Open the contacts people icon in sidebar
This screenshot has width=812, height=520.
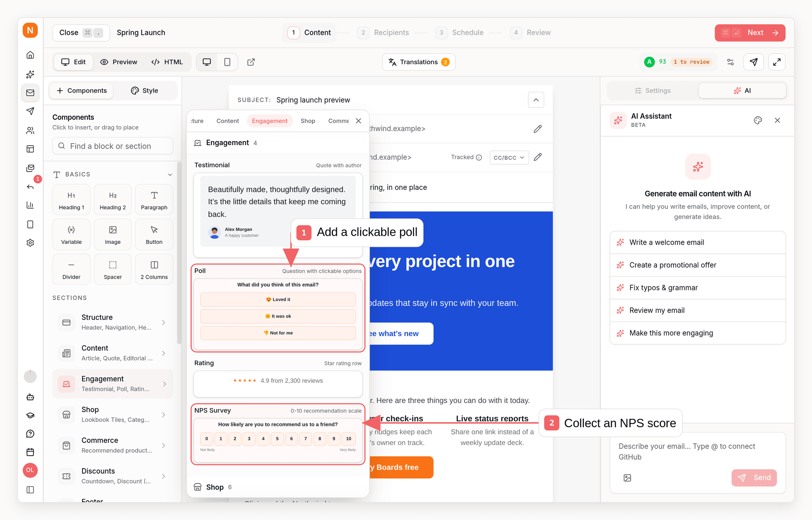tap(30, 130)
